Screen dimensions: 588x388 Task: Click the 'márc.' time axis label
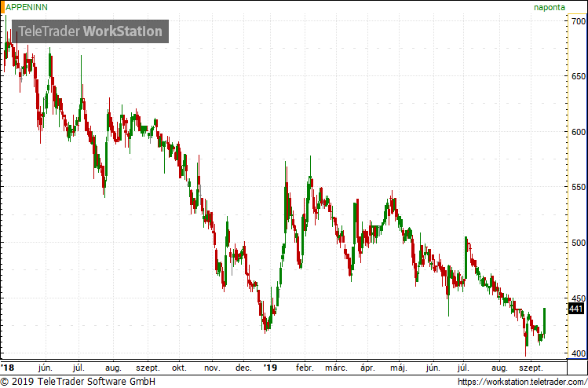[336, 368]
